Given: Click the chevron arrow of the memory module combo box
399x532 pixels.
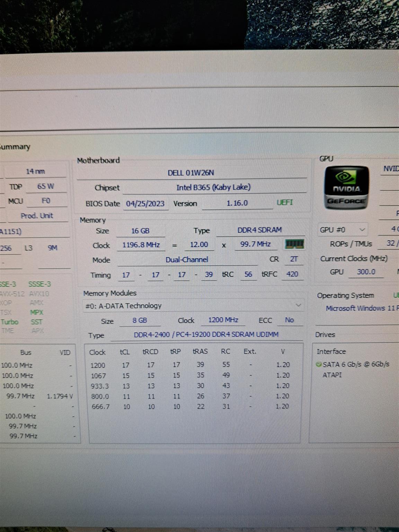Looking at the screenshot, I should [298, 305].
